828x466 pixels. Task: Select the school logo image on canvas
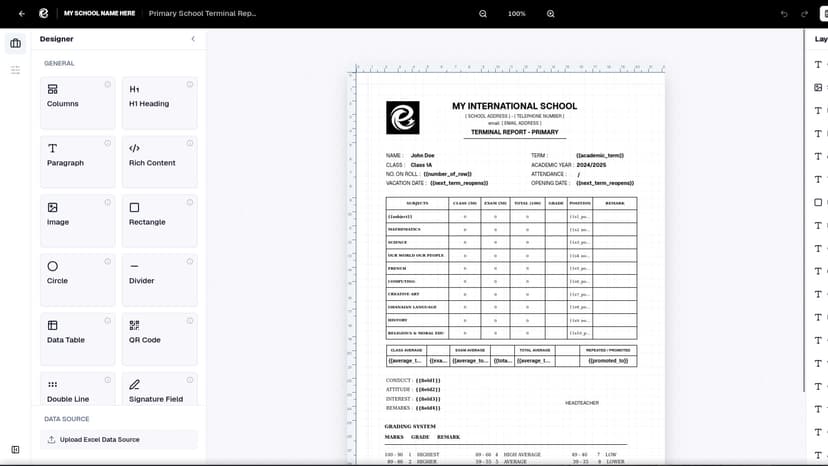point(403,118)
